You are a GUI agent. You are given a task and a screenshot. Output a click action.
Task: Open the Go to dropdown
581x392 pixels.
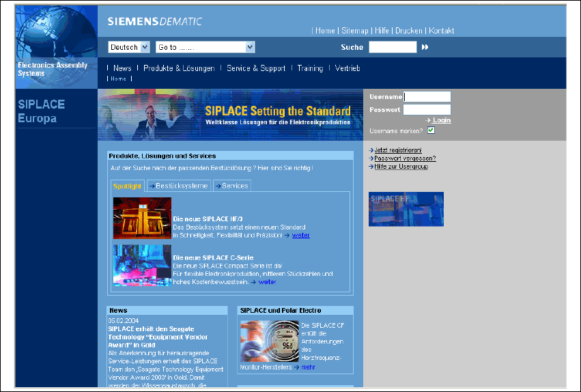click(x=206, y=47)
